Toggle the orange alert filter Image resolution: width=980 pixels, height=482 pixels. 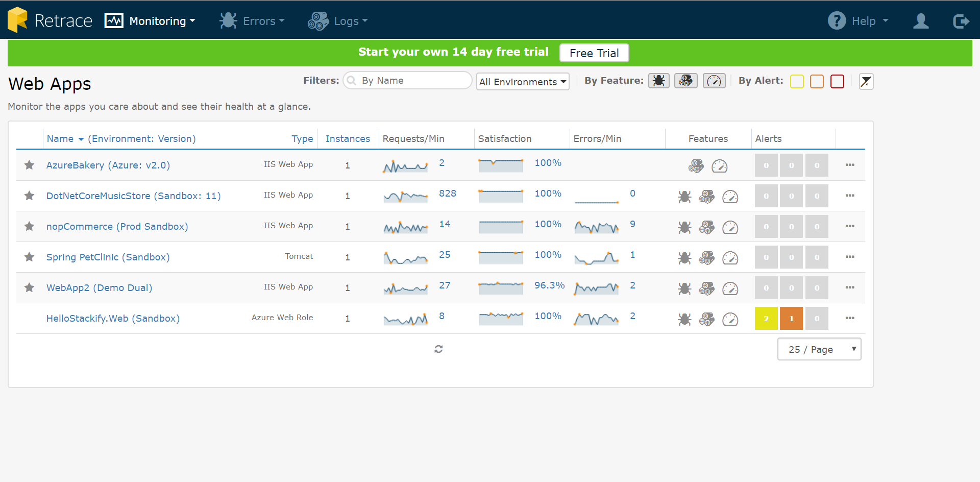point(817,81)
